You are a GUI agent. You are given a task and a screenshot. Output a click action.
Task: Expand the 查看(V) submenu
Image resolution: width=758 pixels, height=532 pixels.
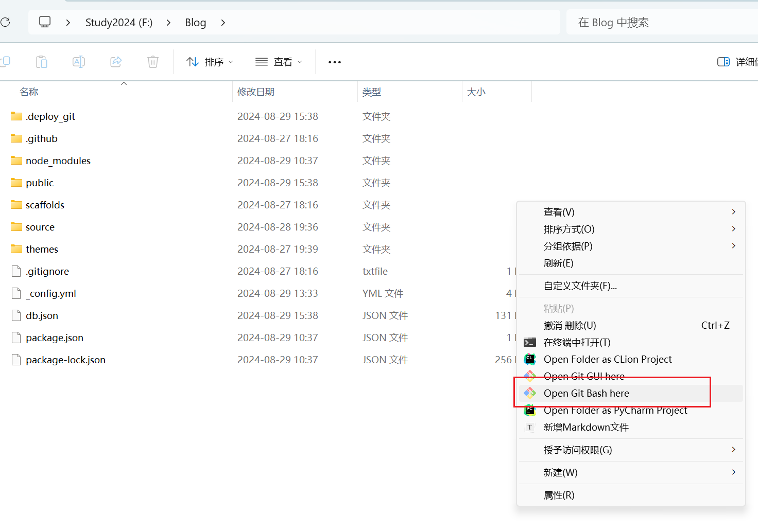(631, 212)
